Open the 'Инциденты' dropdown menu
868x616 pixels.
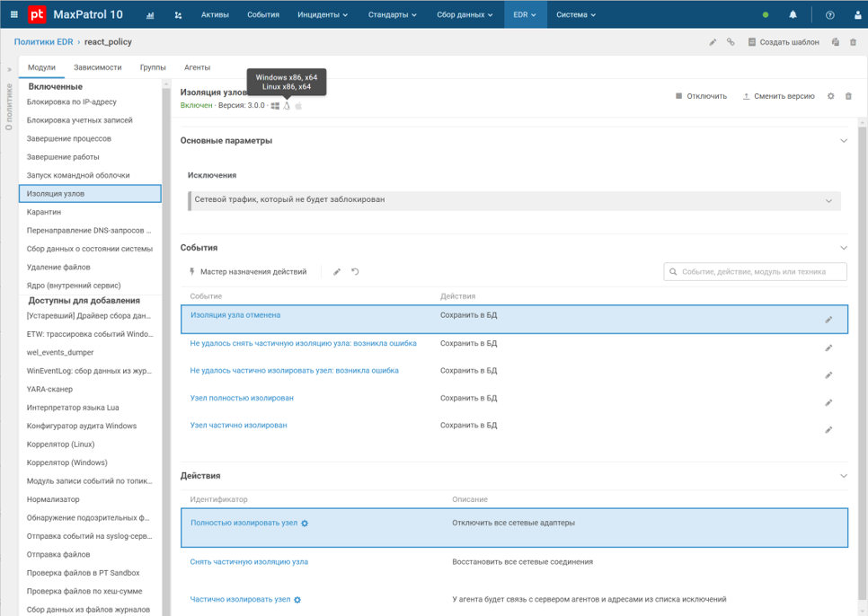coord(323,15)
